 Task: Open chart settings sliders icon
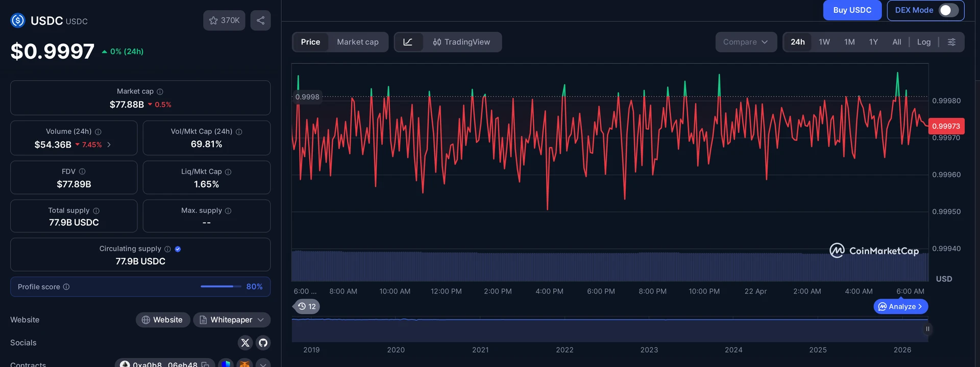(951, 42)
